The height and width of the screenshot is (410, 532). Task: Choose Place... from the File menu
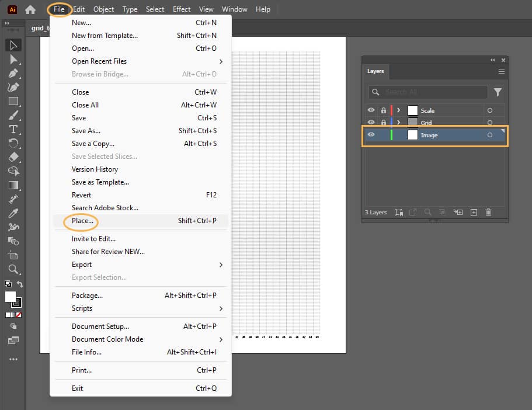[82, 221]
